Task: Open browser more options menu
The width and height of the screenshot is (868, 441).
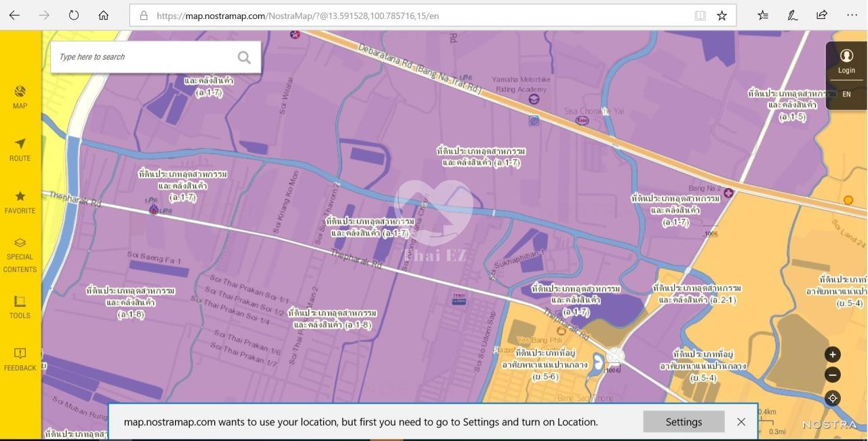Action: pyautogui.click(x=852, y=15)
